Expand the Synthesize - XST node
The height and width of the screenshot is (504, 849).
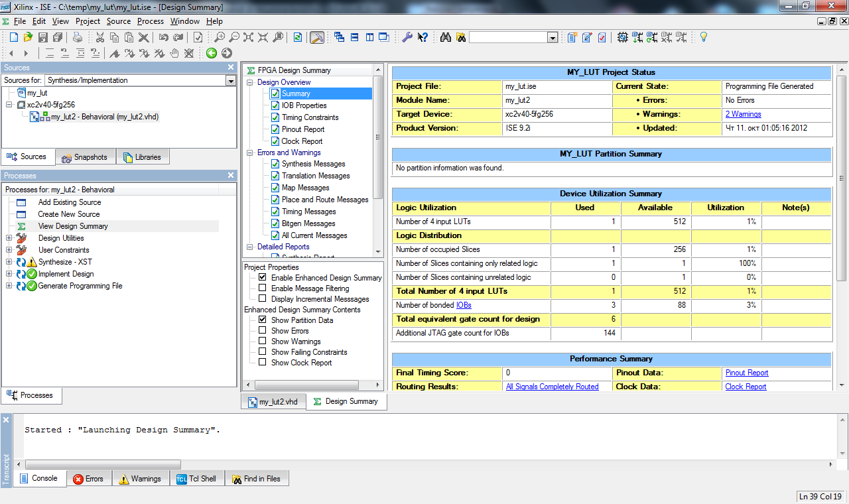9,262
